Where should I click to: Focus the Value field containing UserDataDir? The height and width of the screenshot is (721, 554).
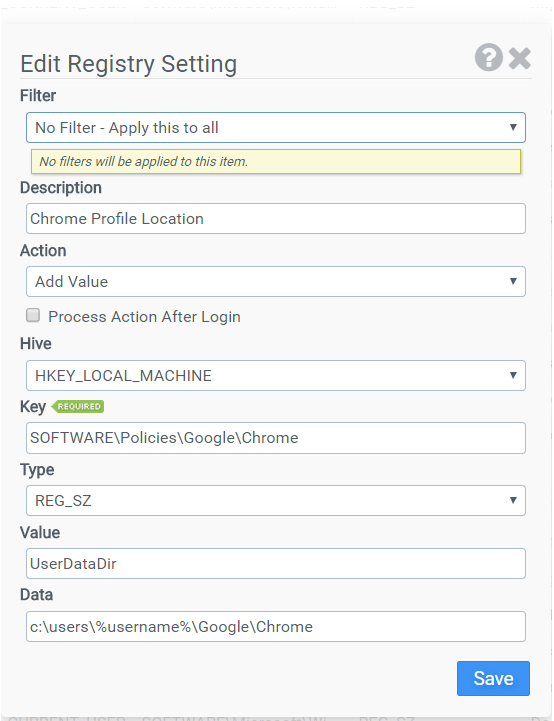pos(275,563)
